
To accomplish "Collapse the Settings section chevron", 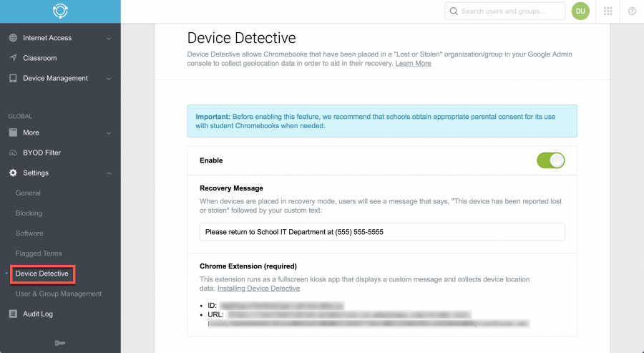I will pyautogui.click(x=109, y=173).
